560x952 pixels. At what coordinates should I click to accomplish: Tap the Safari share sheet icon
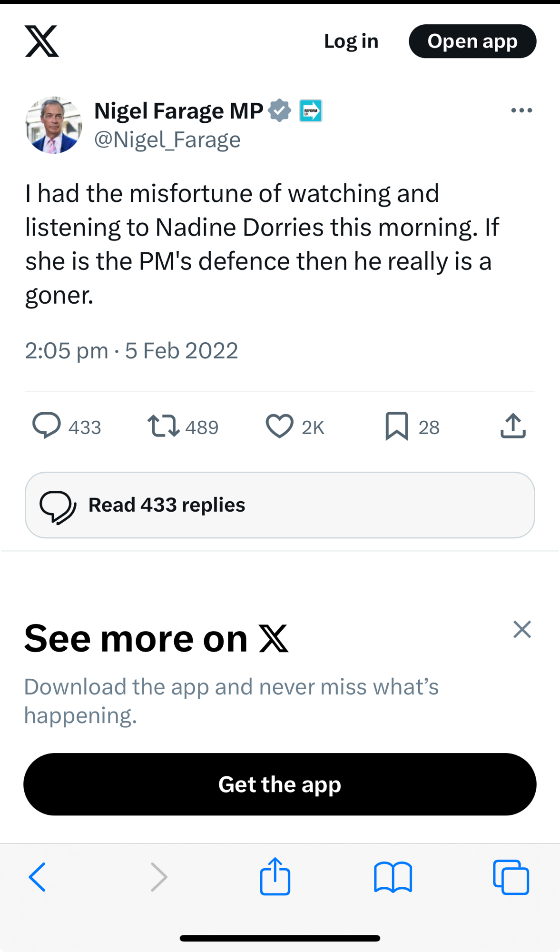click(x=275, y=876)
